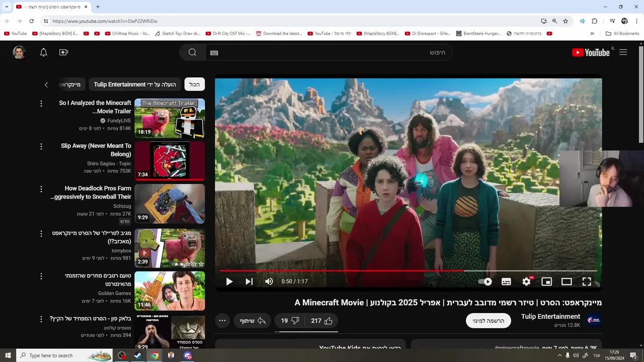Go back in Chrome
644x362 pixels.
tap(7, 21)
